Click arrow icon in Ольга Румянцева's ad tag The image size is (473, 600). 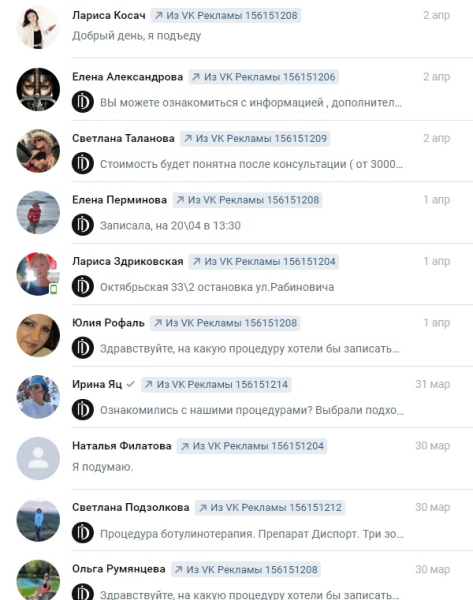click(x=178, y=570)
